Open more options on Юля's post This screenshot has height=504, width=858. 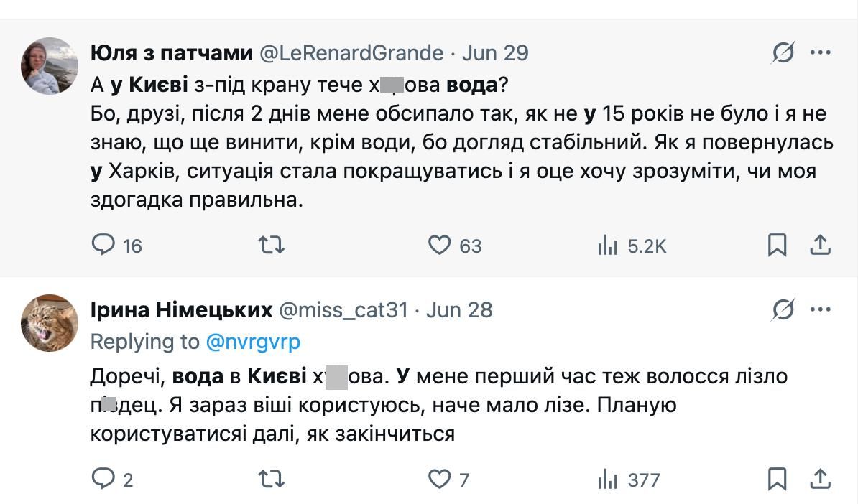coord(820,52)
